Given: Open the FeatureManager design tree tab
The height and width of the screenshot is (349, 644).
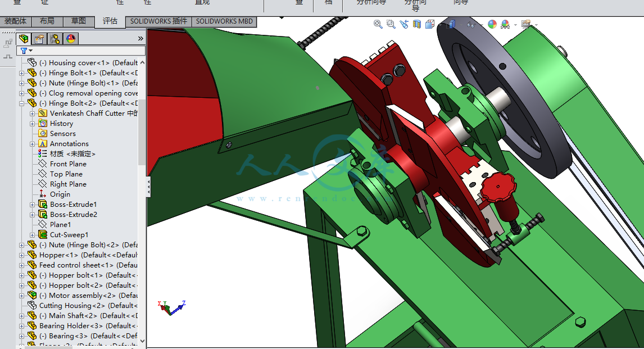Looking at the screenshot, I should [24, 39].
